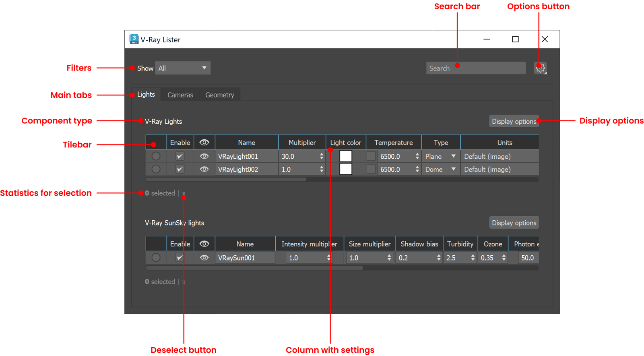Switch to the Cameras tab

click(180, 95)
